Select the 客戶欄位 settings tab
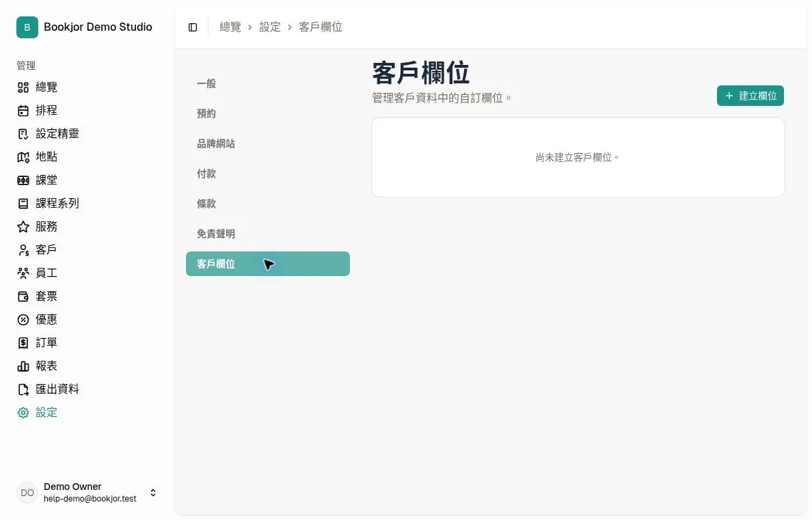The height and width of the screenshot is (520, 812). 268,264
